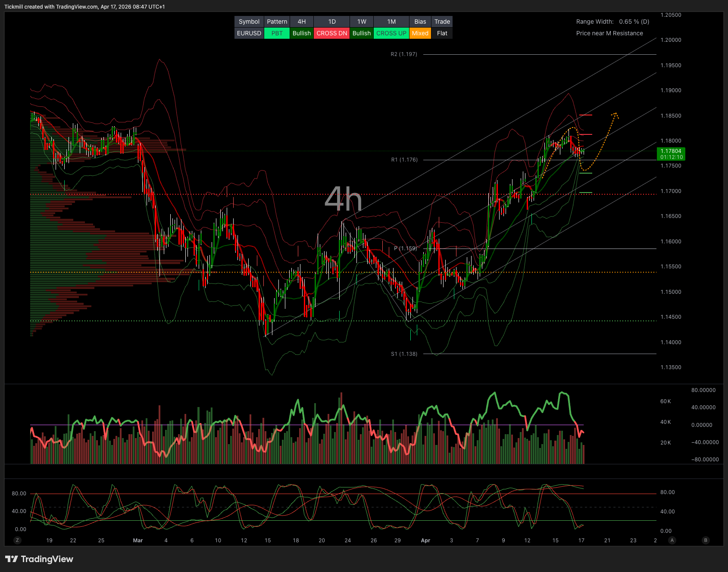Select the 1D column header
The width and height of the screenshot is (728, 572).
(331, 22)
